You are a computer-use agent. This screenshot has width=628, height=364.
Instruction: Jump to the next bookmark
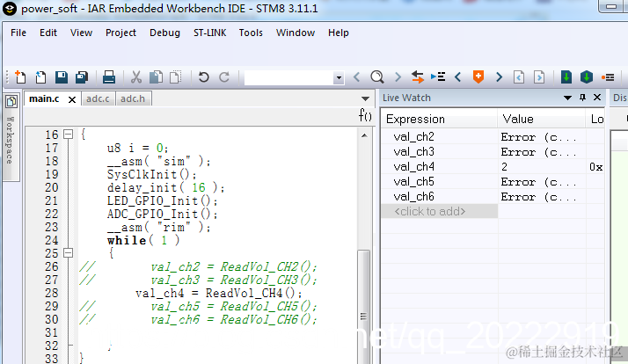point(499,76)
